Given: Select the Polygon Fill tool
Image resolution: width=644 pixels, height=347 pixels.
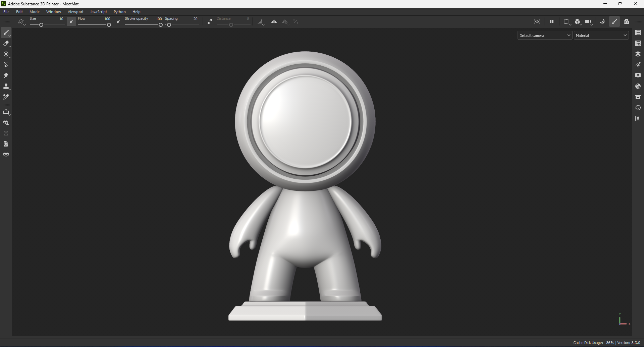Looking at the screenshot, I should 6,64.
